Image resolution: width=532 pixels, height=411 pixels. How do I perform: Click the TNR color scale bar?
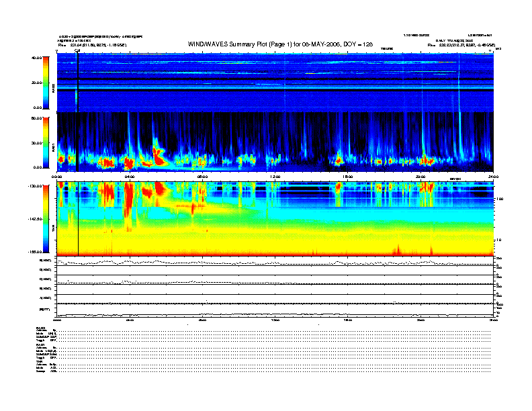click(46, 219)
